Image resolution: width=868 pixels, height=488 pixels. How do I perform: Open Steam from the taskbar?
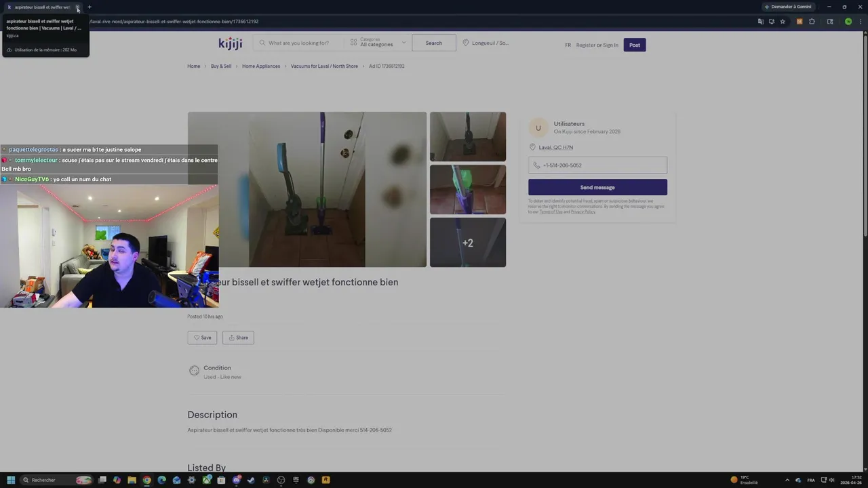click(252, 480)
